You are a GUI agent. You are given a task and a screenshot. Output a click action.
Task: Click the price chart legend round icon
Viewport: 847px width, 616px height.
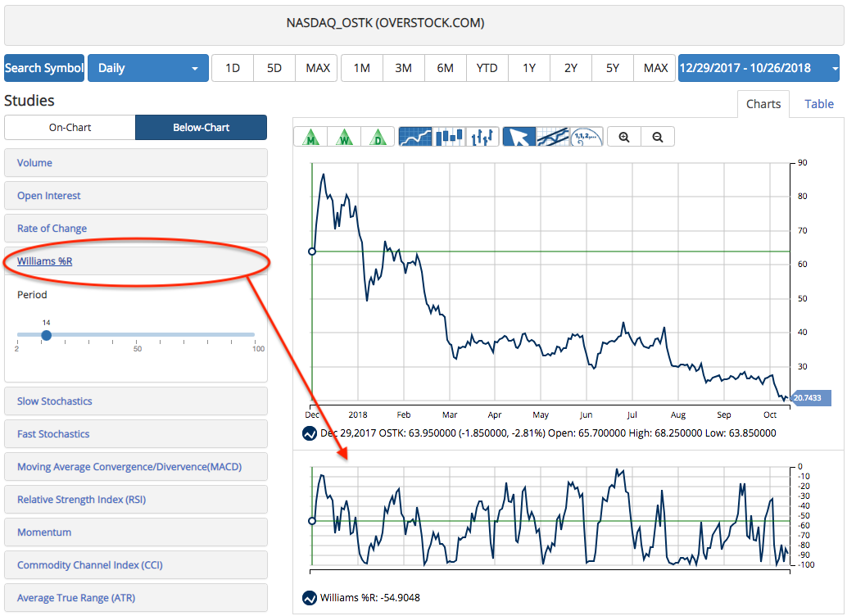310,433
